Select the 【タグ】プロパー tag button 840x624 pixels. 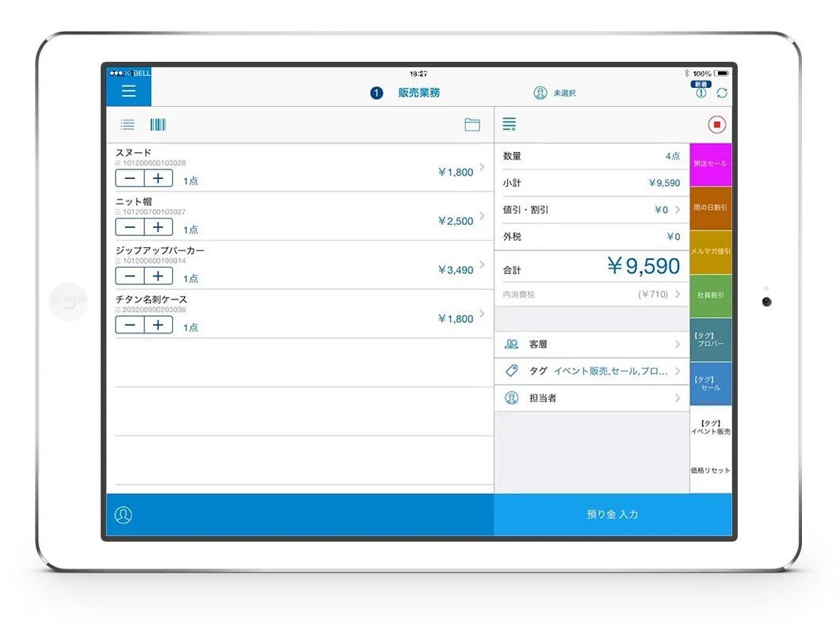click(x=710, y=340)
